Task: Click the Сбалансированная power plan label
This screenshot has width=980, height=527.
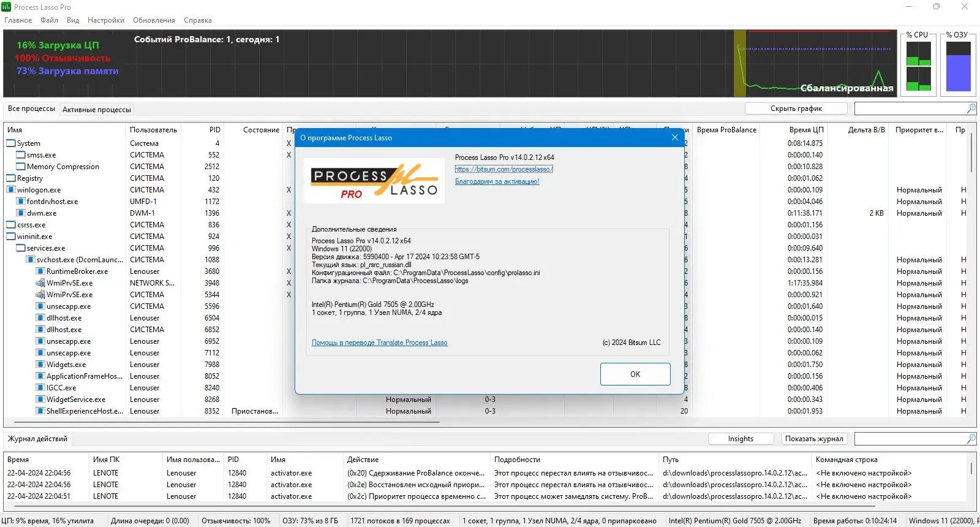Action: (x=846, y=88)
